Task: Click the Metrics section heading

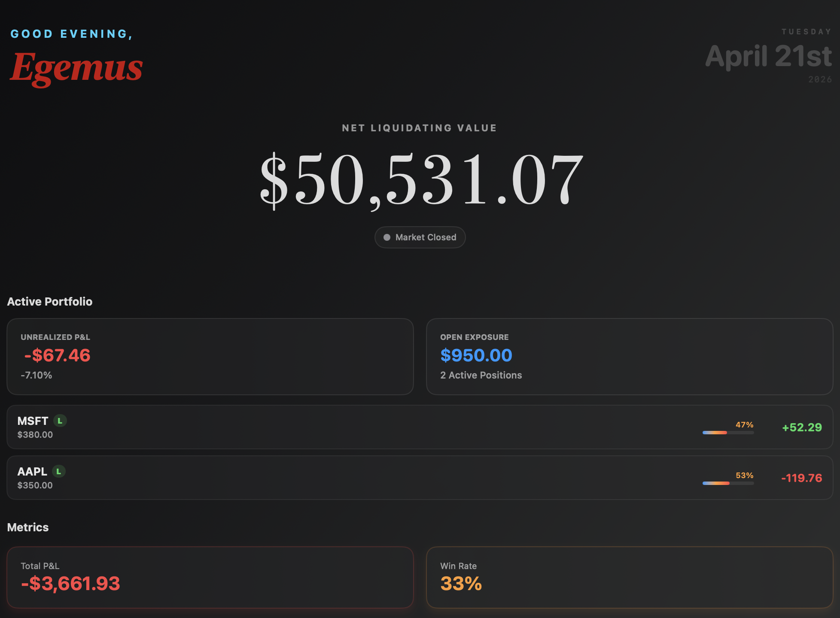Action: click(28, 527)
